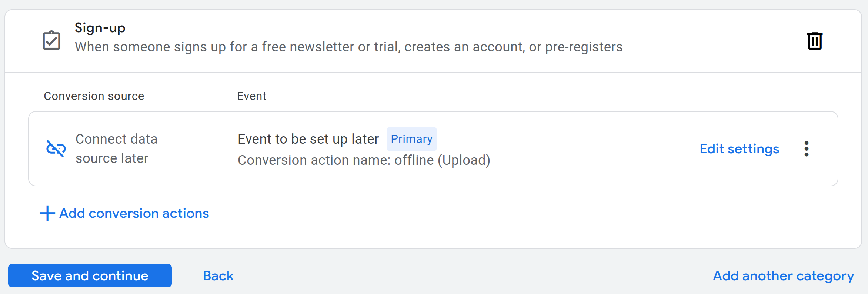Click the Connect data source later text
The height and width of the screenshot is (294, 868).
pos(116,148)
